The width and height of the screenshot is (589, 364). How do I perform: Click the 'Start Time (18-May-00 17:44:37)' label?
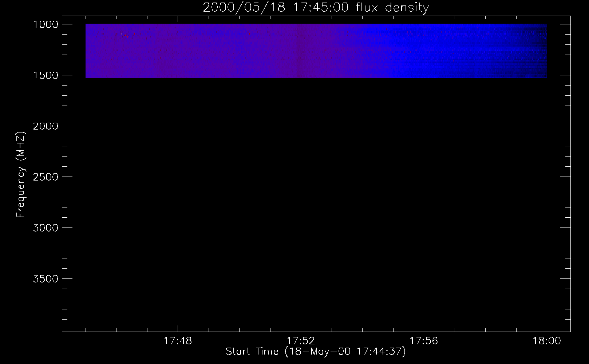(316, 352)
